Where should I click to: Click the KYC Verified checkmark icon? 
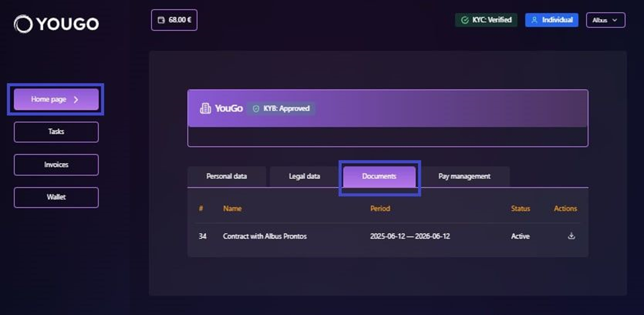coord(465,20)
